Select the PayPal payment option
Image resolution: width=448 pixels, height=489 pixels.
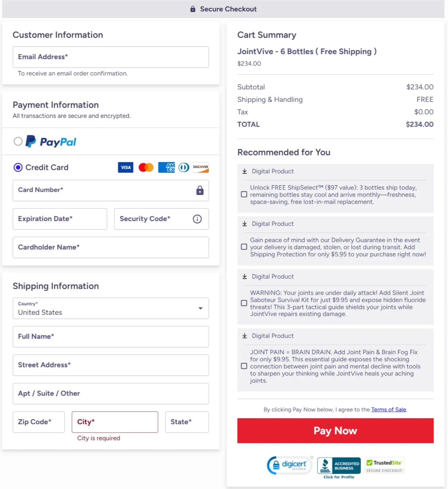click(18, 141)
